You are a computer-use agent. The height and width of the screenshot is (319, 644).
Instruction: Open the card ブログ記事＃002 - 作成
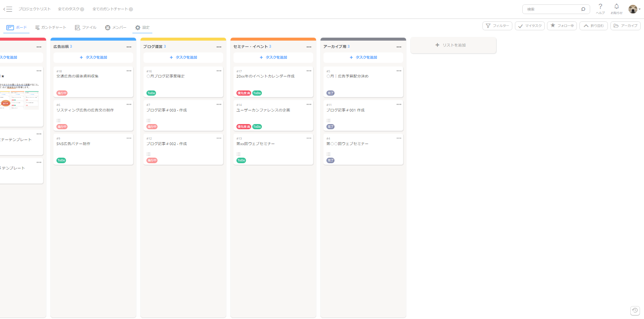coord(183,149)
